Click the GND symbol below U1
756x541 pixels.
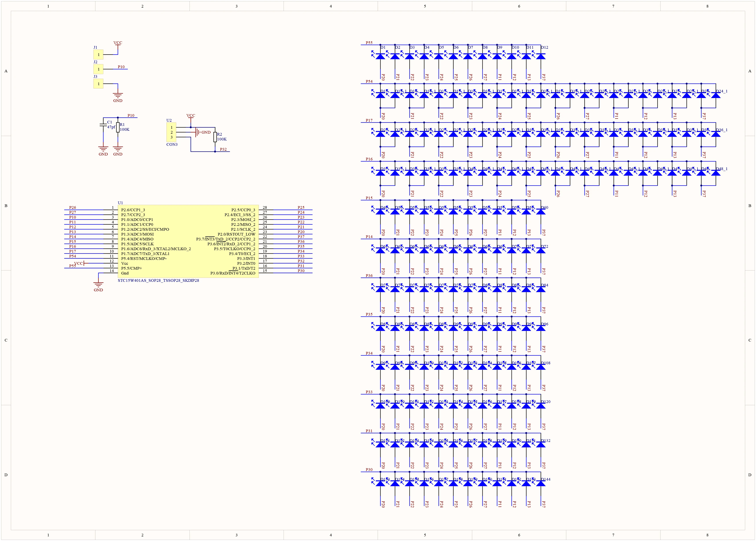[x=98, y=285]
